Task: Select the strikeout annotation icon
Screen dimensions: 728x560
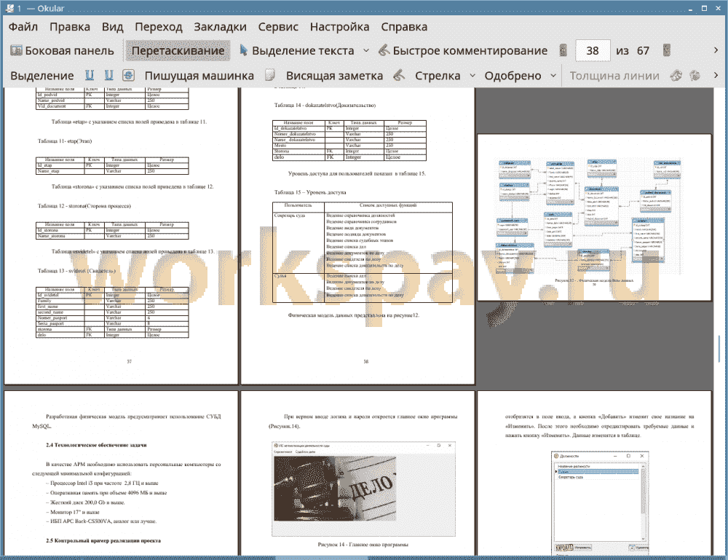Action: click(x=129, y=75)
